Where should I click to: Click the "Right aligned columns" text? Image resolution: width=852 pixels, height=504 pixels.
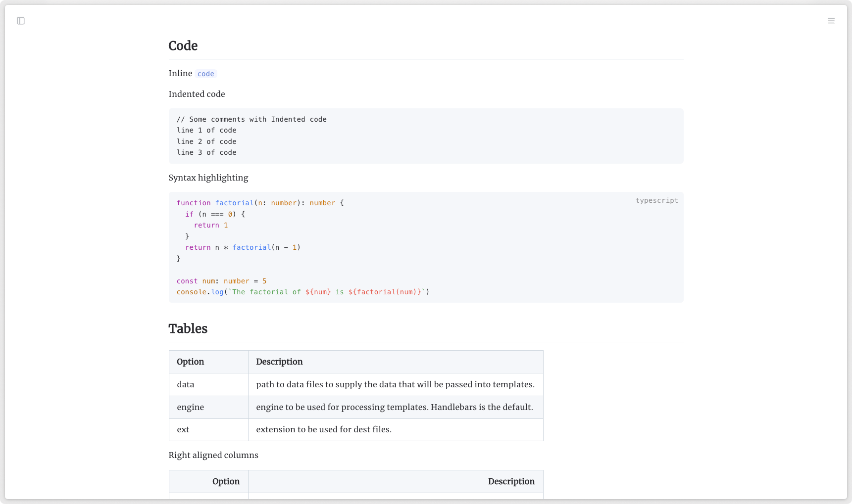pyautogui.click(x=213, y=455)
